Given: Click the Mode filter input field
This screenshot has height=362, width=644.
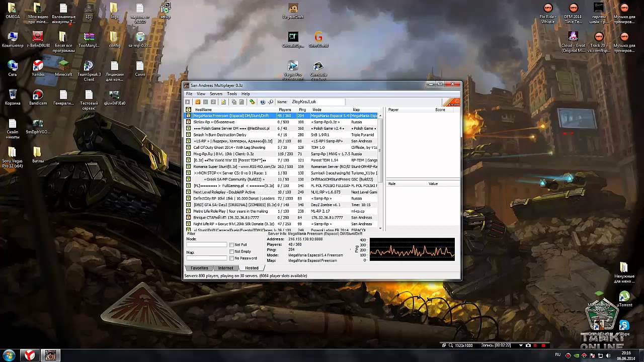Looking at the screenshot, I should click(x=206, y=245).
